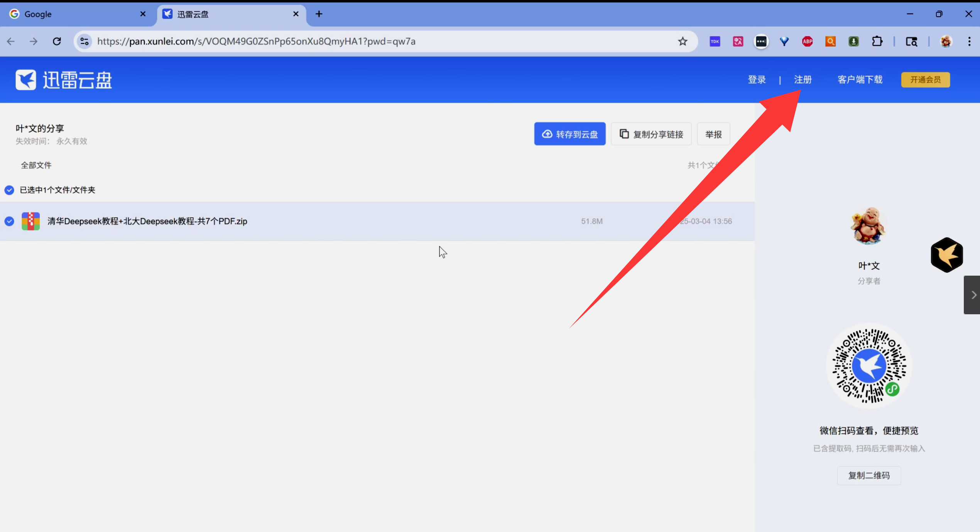Open the translate extension icon
The height and width of the screenshot is (532, 980).
[738, 41]
